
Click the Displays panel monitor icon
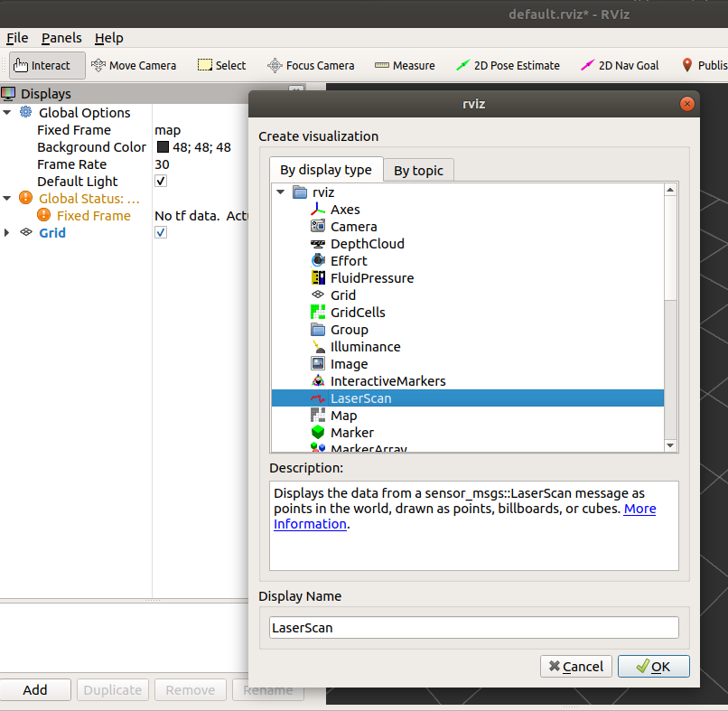pyautogui.click(x=8, y=94)
